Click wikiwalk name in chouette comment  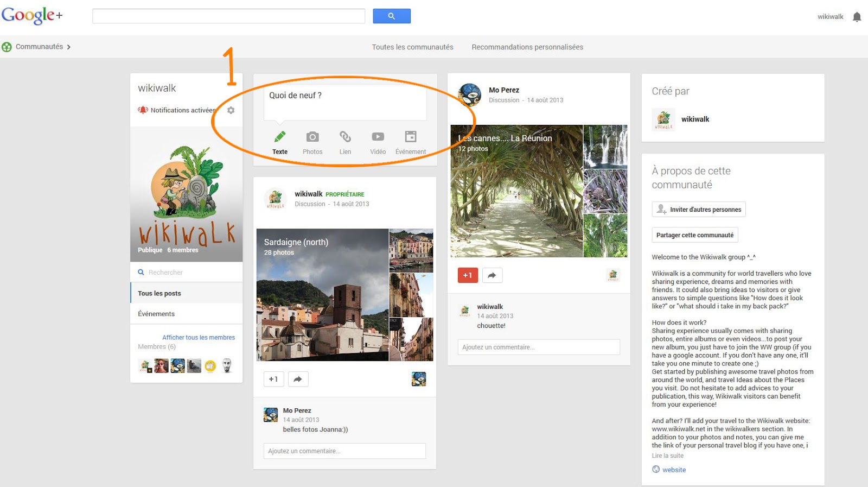(490, 307)
